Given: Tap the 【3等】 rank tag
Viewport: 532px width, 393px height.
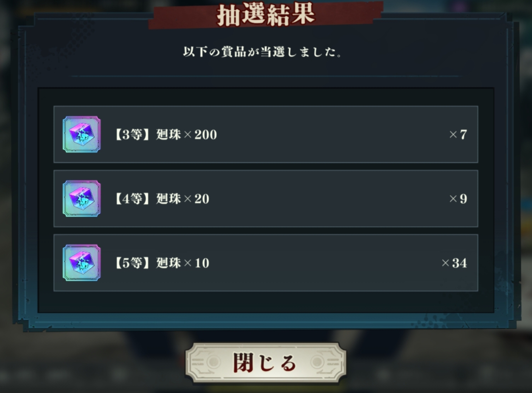Looking at the screenshot, I should click(x=132, y=135).
